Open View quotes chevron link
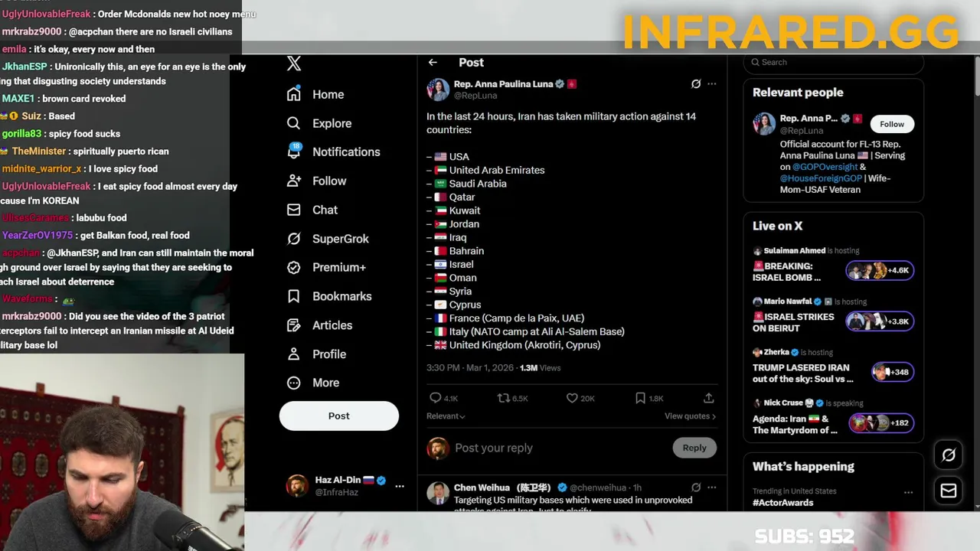This screenshot has width=980, height=551. click(x=690, y=416)
